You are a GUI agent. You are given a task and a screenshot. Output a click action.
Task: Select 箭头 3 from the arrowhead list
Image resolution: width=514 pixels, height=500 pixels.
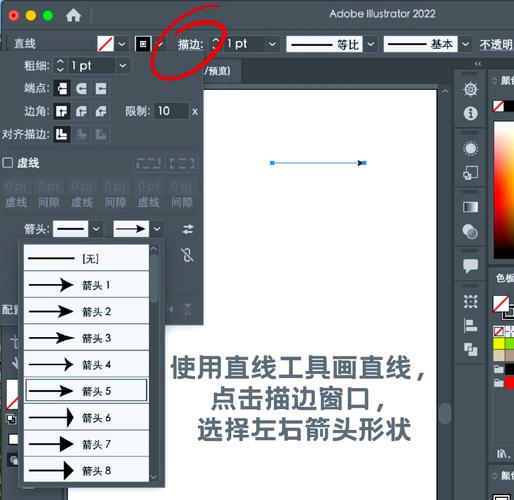[86, 338]
